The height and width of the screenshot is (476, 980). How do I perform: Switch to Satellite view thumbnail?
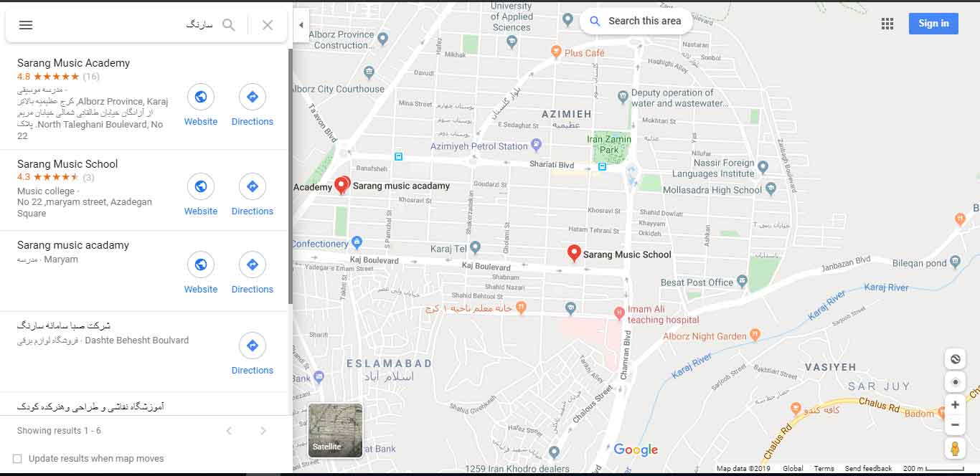point(335,430)
